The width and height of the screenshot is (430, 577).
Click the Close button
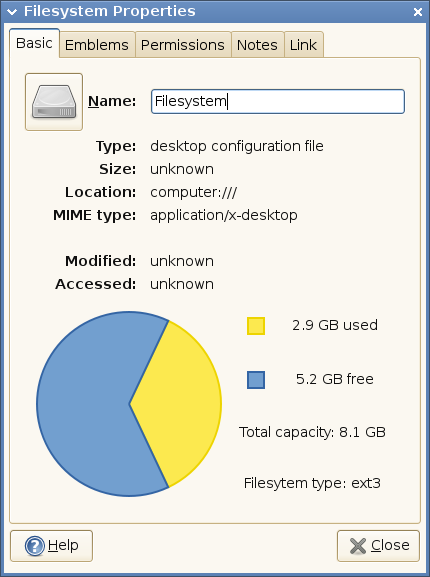[x=378, y=546]
